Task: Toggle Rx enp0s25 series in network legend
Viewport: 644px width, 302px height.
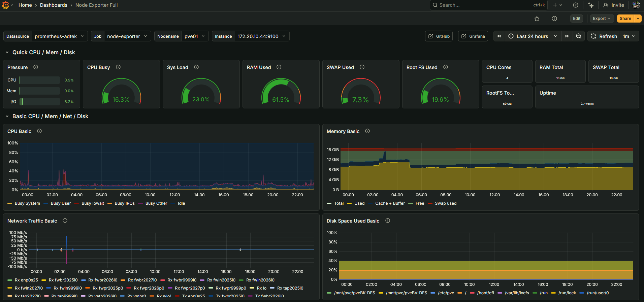Action: [26, 280]
